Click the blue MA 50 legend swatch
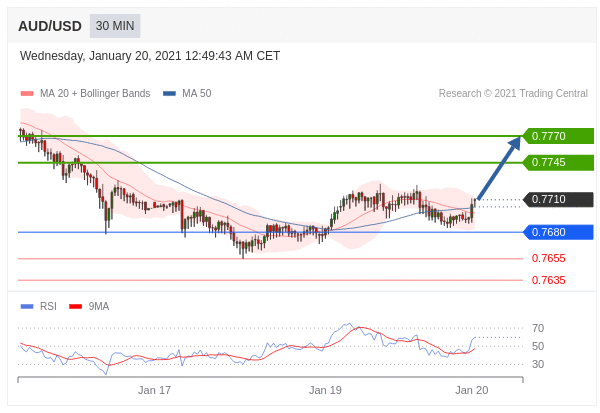The width and height of the screenshot is (600, 413). tap(169, 93)
